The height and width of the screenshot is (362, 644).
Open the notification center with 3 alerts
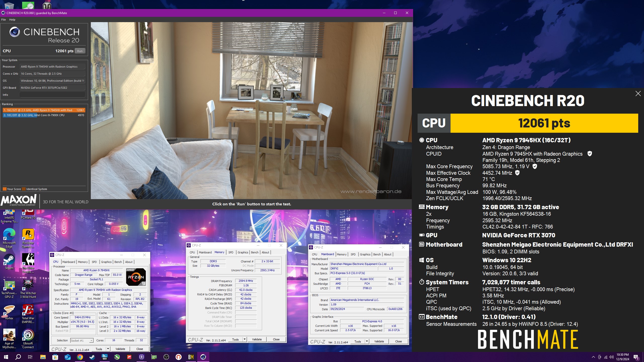[x=636, y=357]
